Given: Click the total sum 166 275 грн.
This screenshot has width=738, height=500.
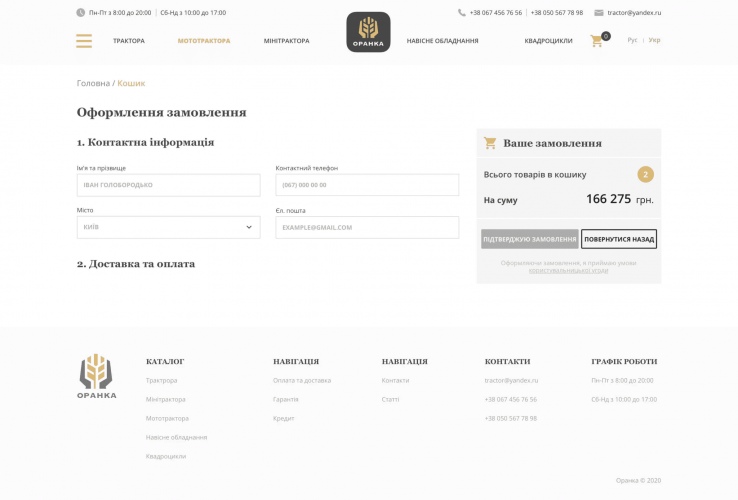Looking at the screenshot, I should [x=619, y=199].
